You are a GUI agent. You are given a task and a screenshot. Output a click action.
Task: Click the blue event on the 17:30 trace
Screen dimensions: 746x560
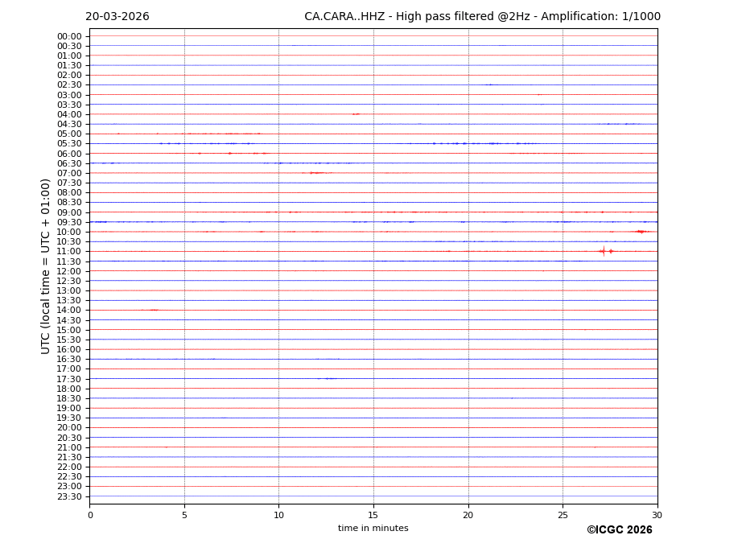point(328,378)
